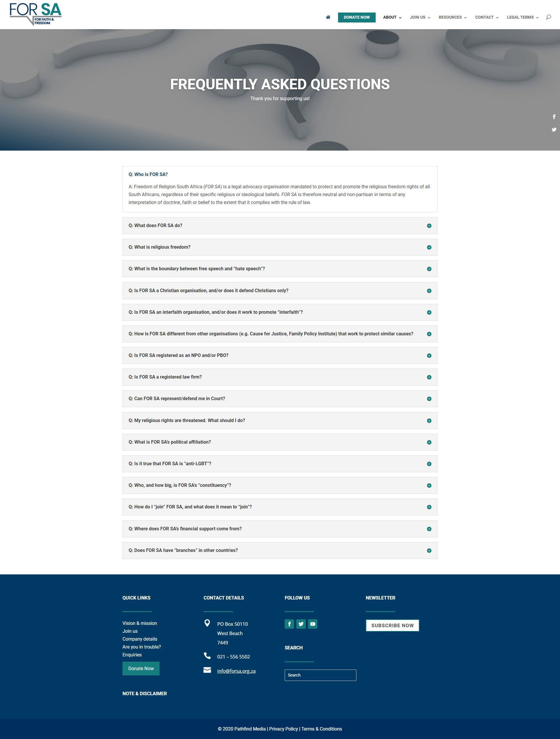Click the floating Facebook icon on right edge
The height and width of the screenshot is (739, 560).
click(x=554, y=116)
